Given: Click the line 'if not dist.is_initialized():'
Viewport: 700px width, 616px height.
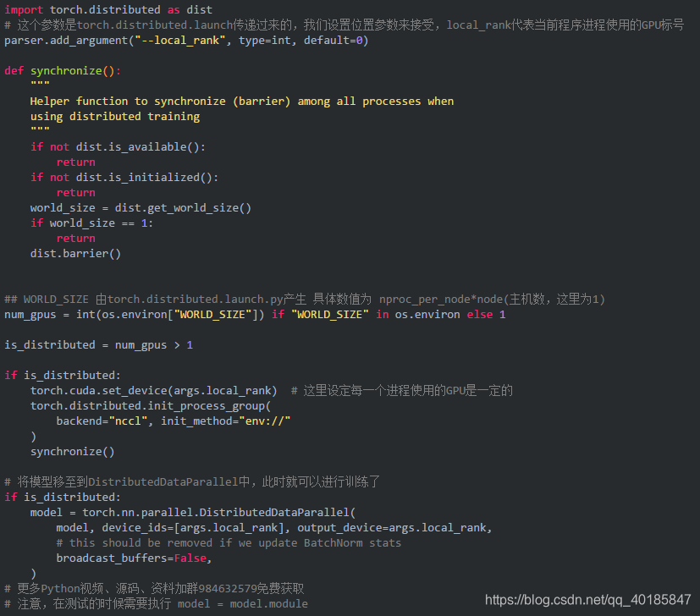Looking at the screenshot, I should 124,177.
